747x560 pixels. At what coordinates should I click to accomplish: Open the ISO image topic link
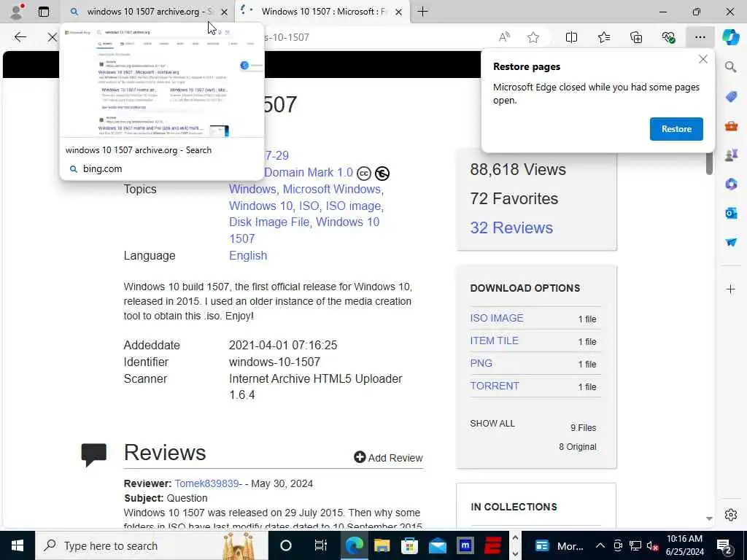[353, 206]
